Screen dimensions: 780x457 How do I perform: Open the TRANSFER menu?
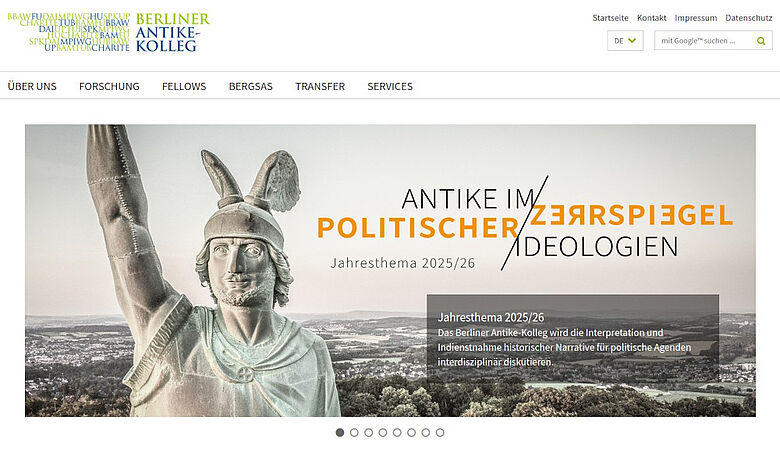click(x=320, y=87)
